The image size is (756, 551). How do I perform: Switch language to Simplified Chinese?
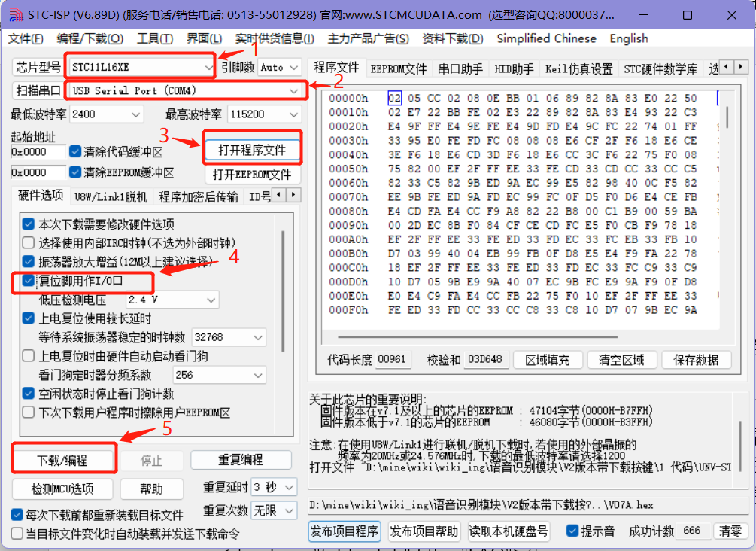point(546,38)
